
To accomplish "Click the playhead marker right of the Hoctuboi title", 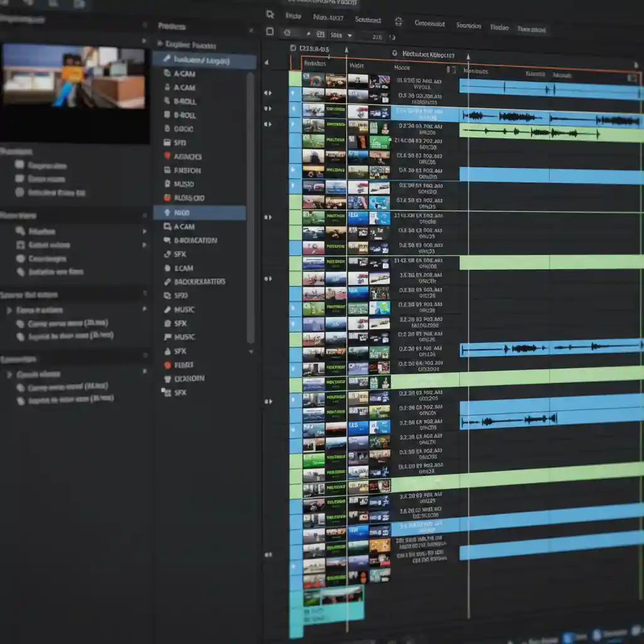I will [x=468, y=57].
